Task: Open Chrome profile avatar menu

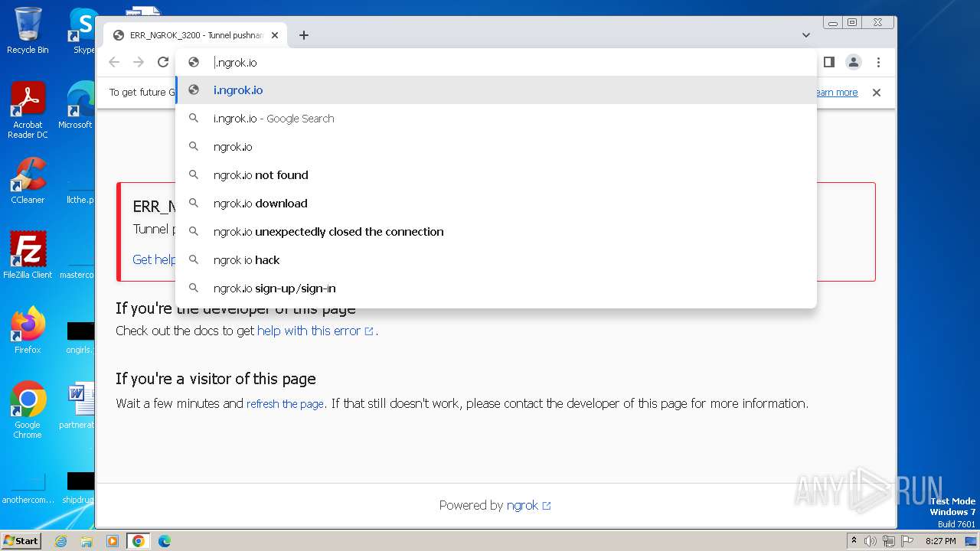Action: pos(854,62)
